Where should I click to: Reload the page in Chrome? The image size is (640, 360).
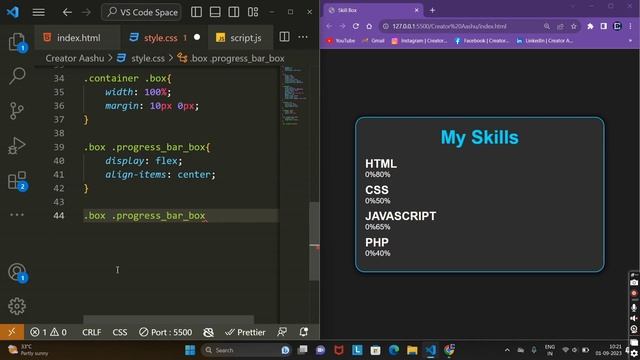(x=356, y=26)
